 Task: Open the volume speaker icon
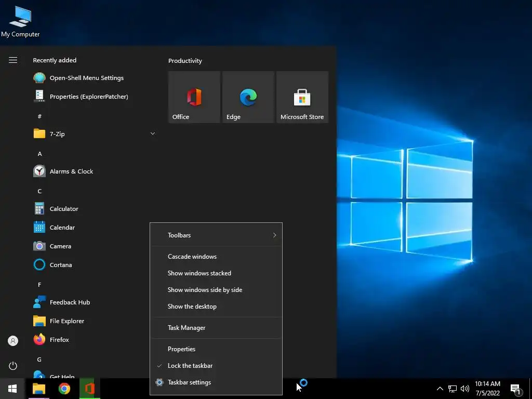pos(465,389)
